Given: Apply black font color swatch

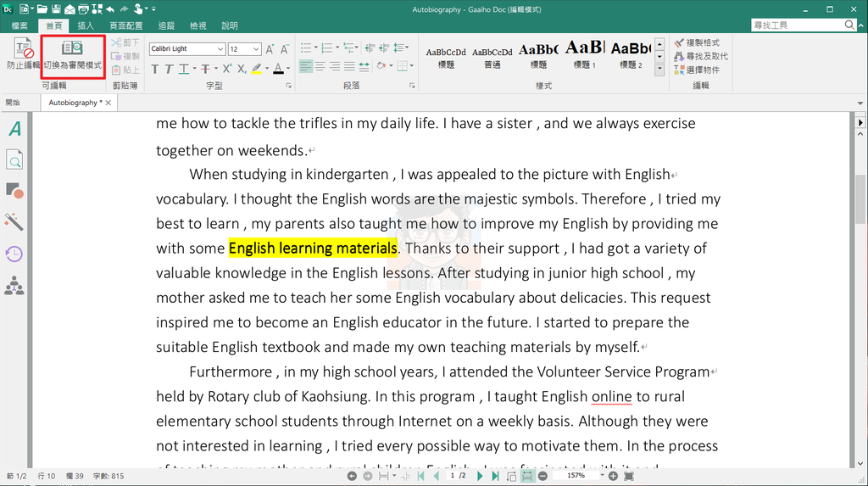Looking at the screenshot, I should coord(278,69).
